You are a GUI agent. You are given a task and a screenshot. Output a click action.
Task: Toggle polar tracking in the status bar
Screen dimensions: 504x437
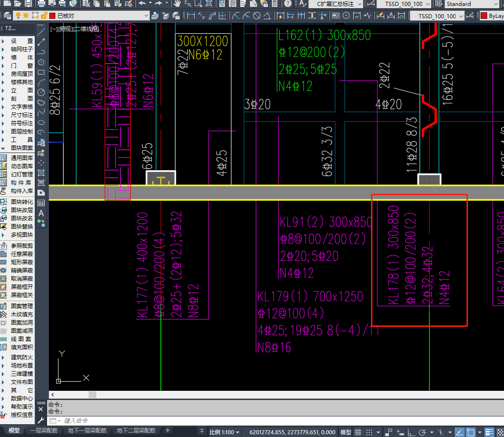coord(422,432)
